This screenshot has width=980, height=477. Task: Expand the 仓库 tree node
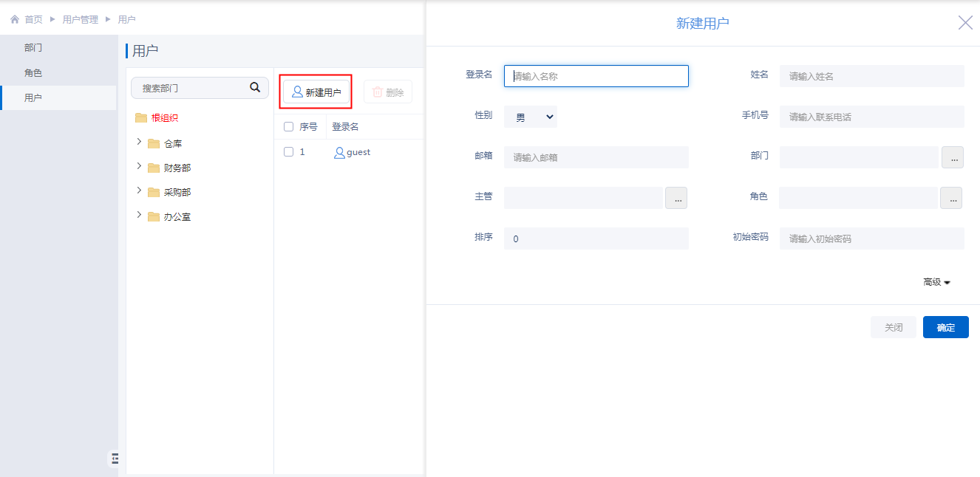[x=139, y=143]
